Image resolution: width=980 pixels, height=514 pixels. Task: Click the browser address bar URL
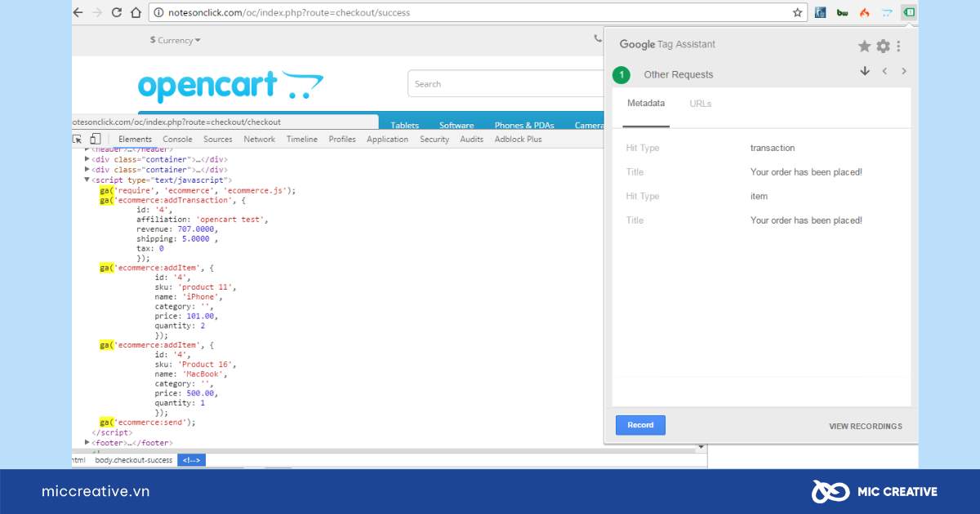pyautogui.click(x=289, y=12)
